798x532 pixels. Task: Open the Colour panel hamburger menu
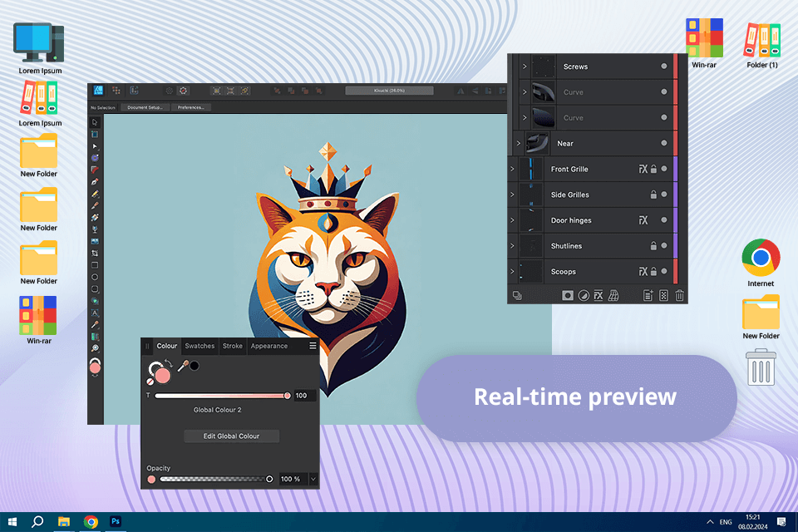pos(313,346)
